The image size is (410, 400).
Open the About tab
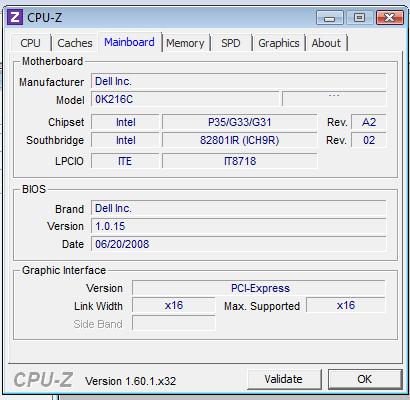pyautogui.click(x=326, y=43)
